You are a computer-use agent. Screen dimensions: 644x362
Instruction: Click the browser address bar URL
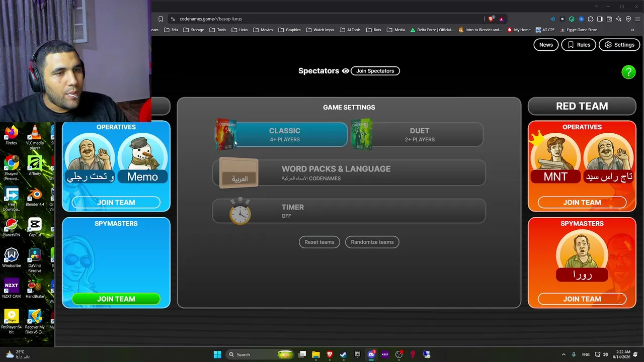pos(211,19)
